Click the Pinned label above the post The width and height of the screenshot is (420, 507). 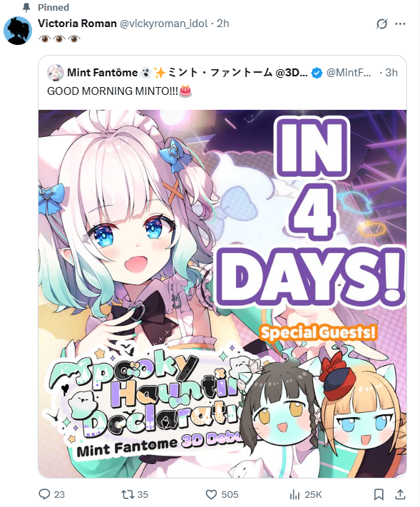point(53,7)
